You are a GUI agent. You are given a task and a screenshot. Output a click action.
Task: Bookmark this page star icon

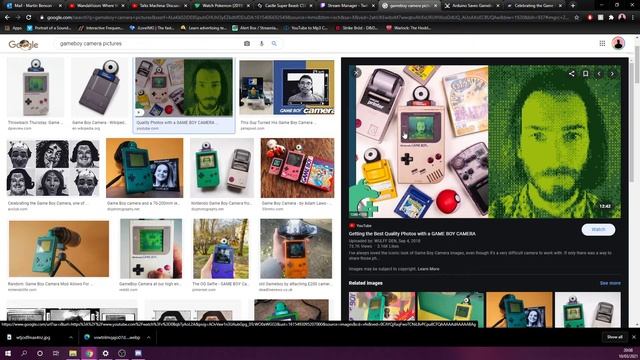577,18
